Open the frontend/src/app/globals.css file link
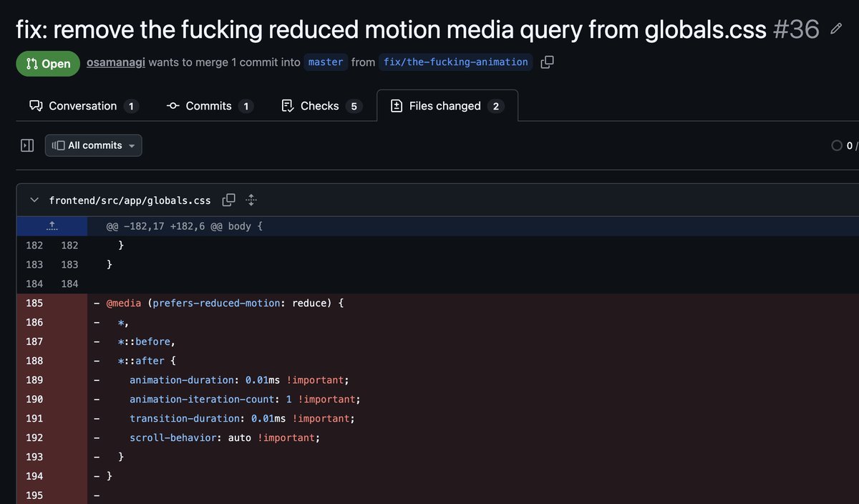Viewport: 859px width, 504px height. pos(130,200)
